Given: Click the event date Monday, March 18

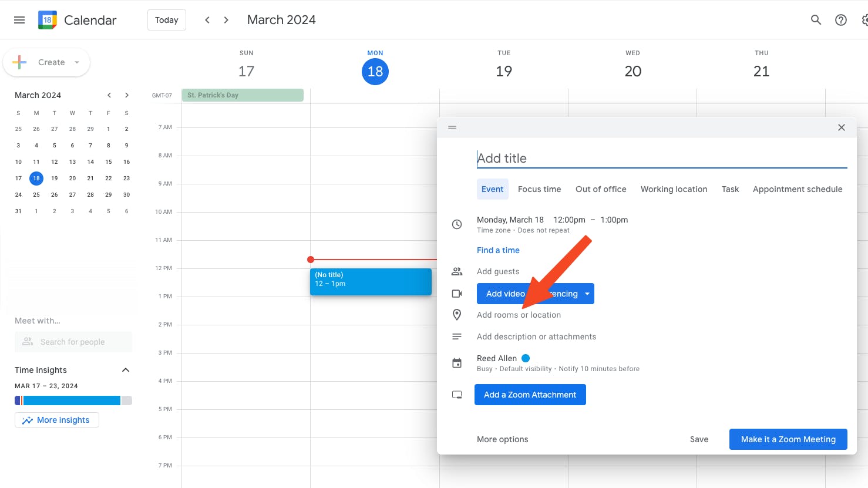Looking at the screenshot, I should click(510, 220).
